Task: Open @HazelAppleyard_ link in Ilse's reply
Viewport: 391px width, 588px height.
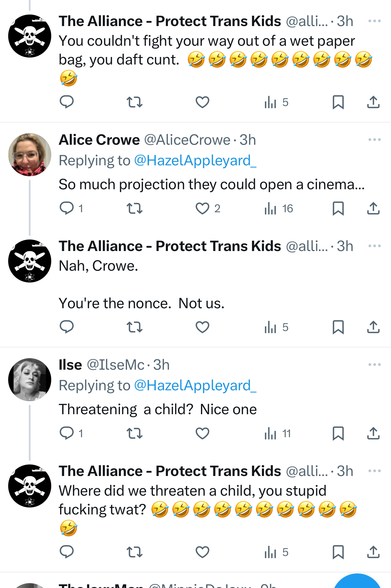Action: point(195,385)
